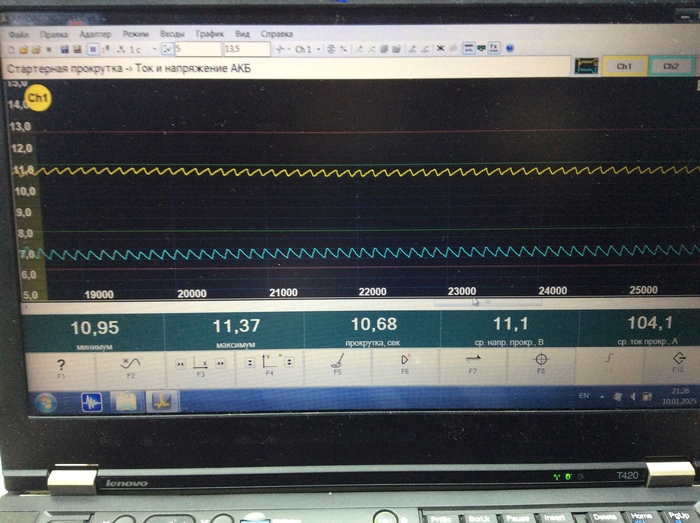
Task: Click the F1 help question mark button
Action: [61, 369]
